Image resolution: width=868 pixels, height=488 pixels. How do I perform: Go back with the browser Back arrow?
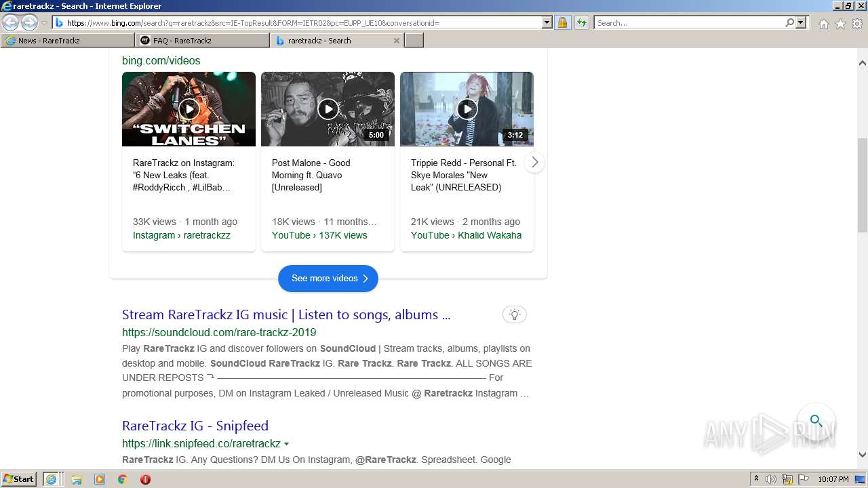coord(11,22)
